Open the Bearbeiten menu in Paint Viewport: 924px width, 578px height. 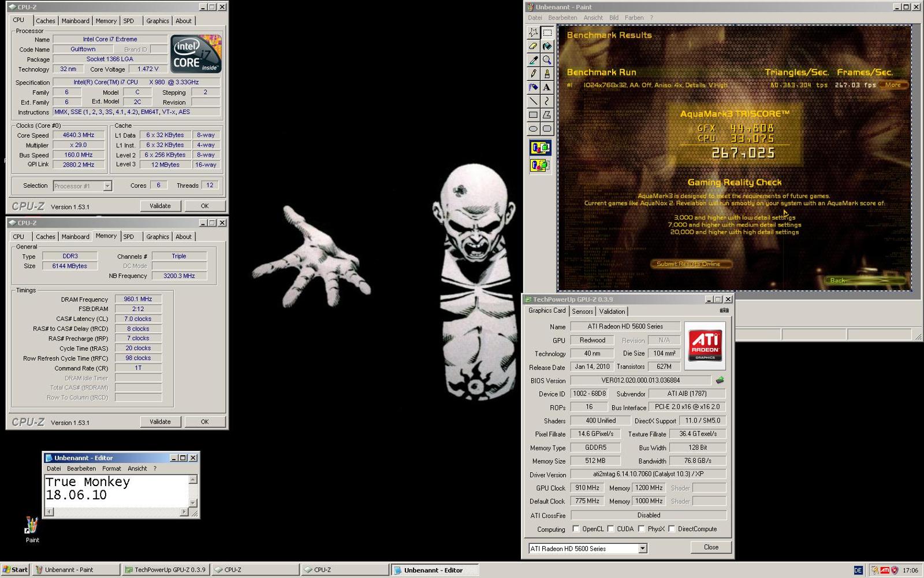click(562, 17)
